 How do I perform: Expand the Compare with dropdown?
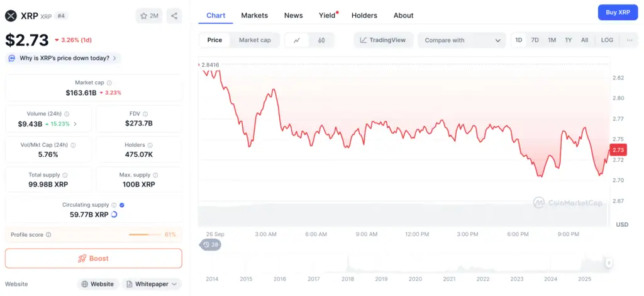coord(462,40)
